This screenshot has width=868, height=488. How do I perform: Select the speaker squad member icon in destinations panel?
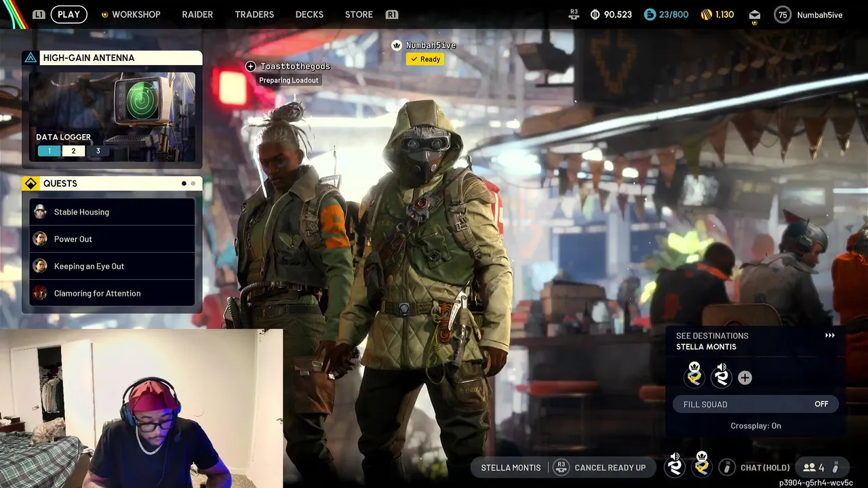tap(722, 375)
